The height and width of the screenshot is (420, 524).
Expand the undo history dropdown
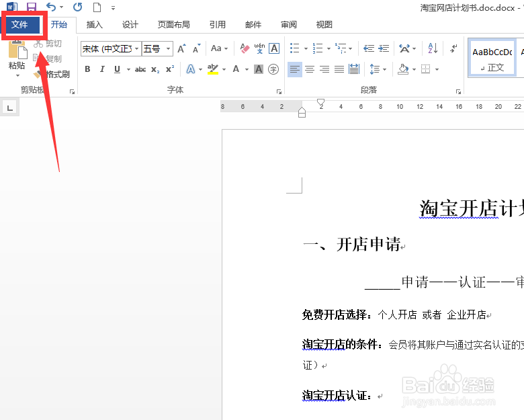tap(62, 7)
